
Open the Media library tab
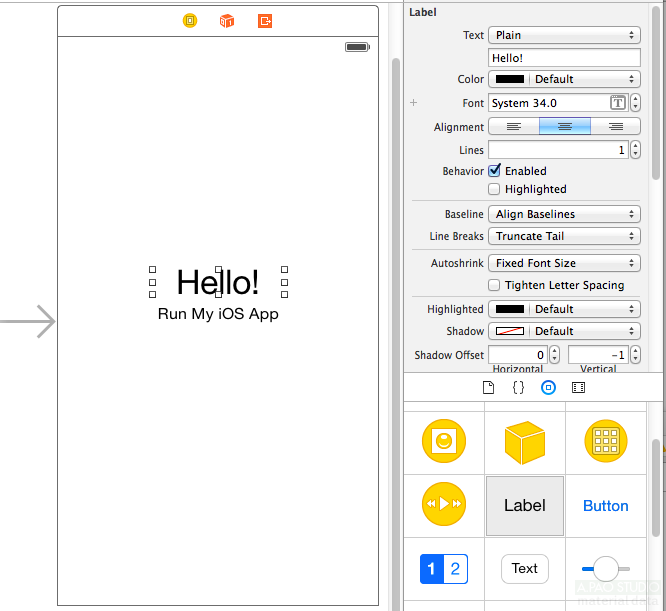(578, 387)
